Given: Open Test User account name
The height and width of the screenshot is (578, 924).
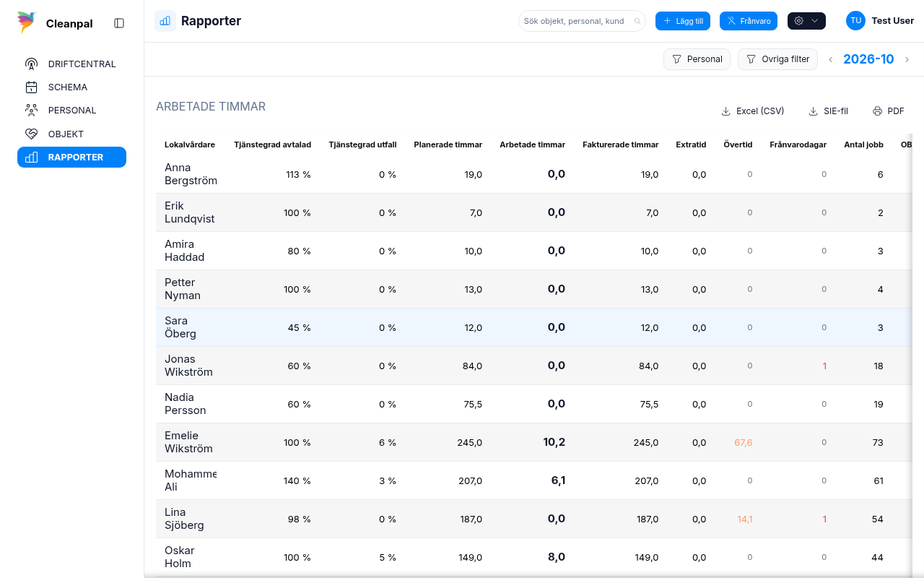Looking at the screenshot, I should click(893, 21).
